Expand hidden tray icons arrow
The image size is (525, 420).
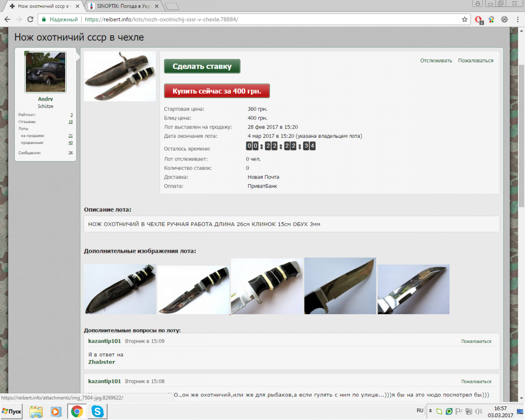click(430, 411)
